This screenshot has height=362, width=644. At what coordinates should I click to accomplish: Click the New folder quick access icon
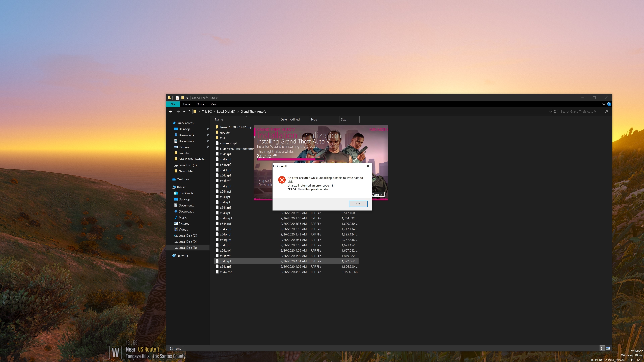182,98
